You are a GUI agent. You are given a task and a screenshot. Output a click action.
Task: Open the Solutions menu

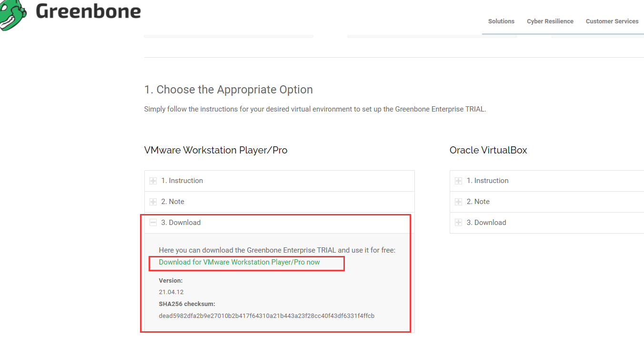(501, 21)
